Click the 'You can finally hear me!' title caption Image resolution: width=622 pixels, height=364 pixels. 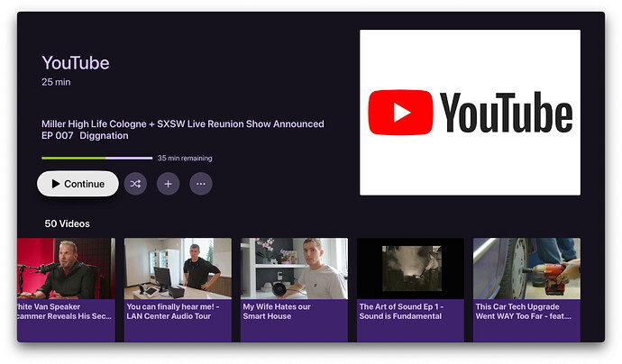[178, 312]
